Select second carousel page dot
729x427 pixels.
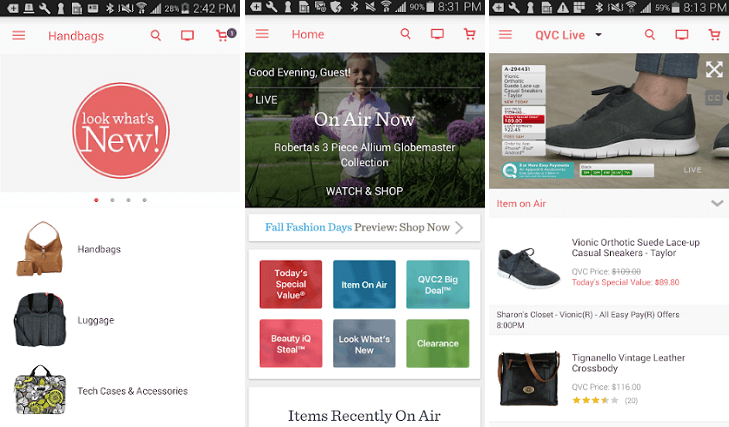(112, 200)
